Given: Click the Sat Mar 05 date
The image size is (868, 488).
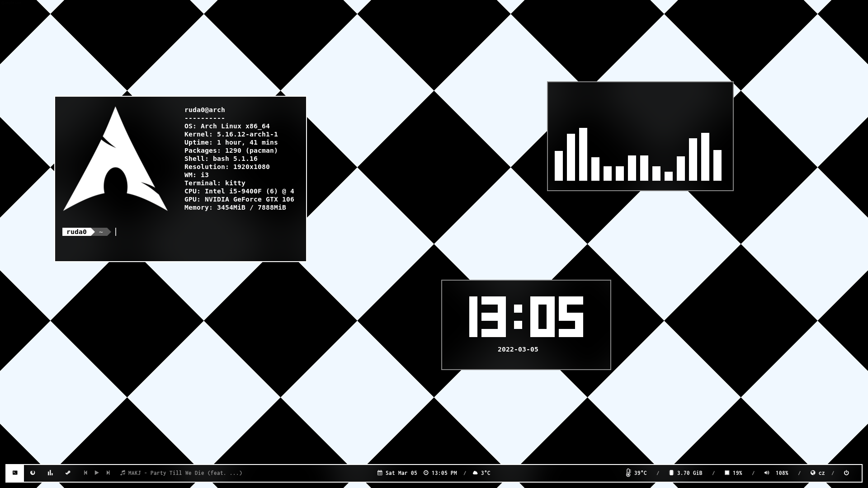Looking at the screenshot, I should tap(401, 473).
